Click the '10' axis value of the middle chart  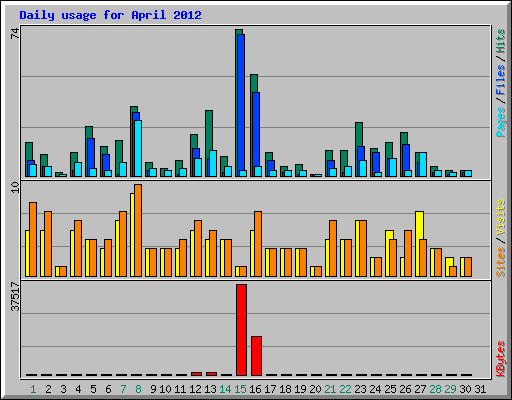[15, 187]
